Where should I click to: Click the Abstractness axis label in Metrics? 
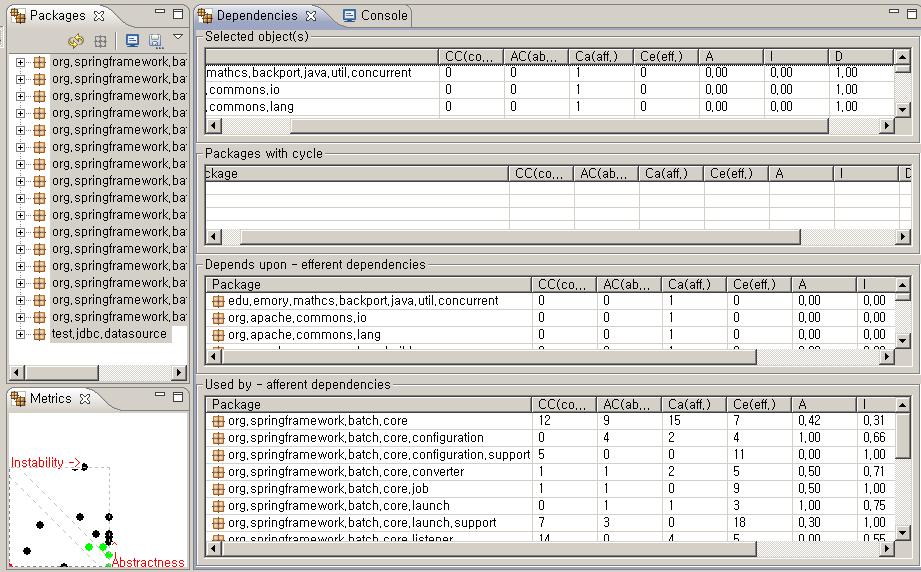pos(148,563)
